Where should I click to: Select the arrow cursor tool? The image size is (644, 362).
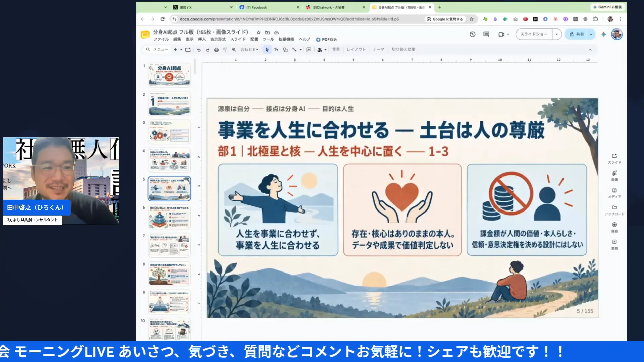(267, 50)
